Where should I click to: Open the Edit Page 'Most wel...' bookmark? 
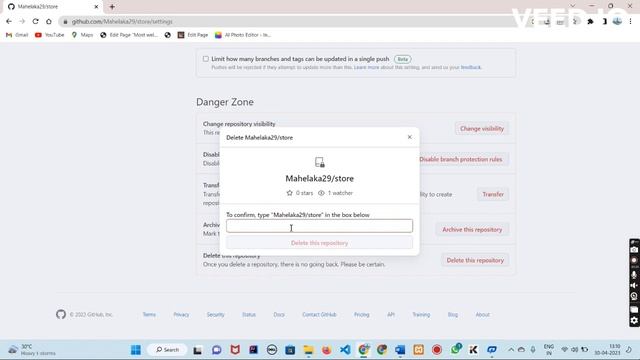click(x=129, y=35)
